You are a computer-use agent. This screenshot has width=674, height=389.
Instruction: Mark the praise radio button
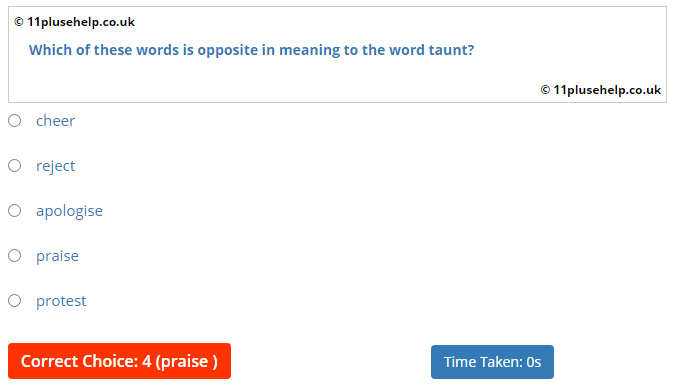pyautogui.click(x=15, y=256)
